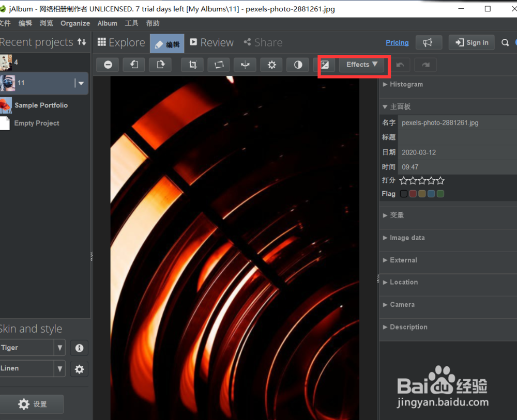Viewport: 517px width, 420px height.
Task: Open the 浏览 menu
Action: pos(46,23)
